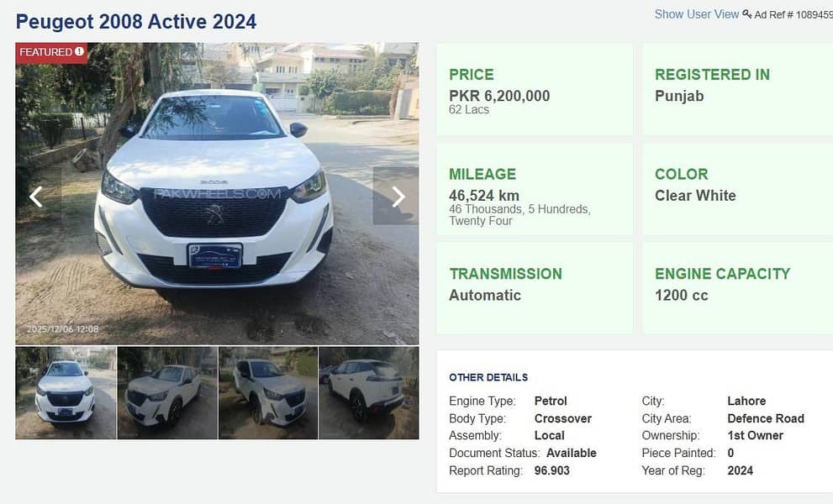The height and width of the screenshot is (504, 833).
Task: Click the red FEATURED badge
Action: (48, 52)
